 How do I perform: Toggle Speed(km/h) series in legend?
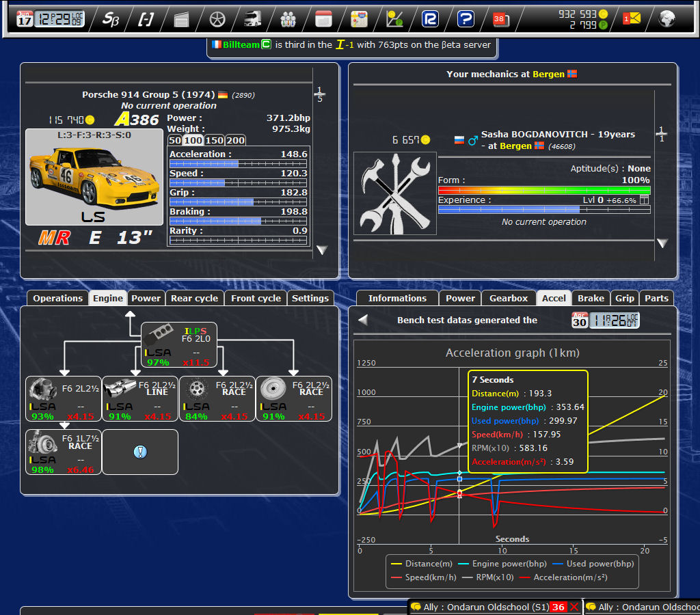point(424,577)
